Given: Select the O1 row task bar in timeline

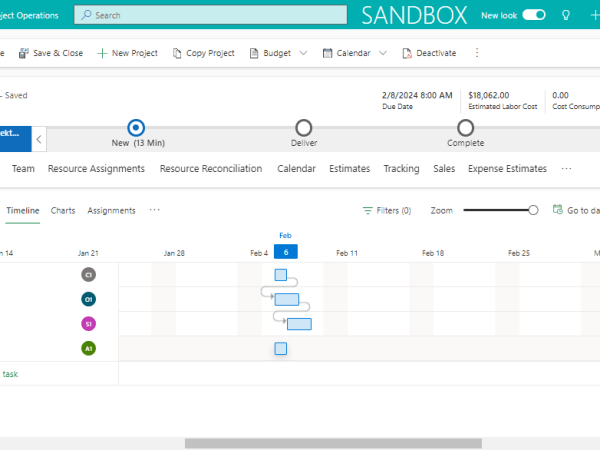Looking at the screenshot, I should click(287, 299).
